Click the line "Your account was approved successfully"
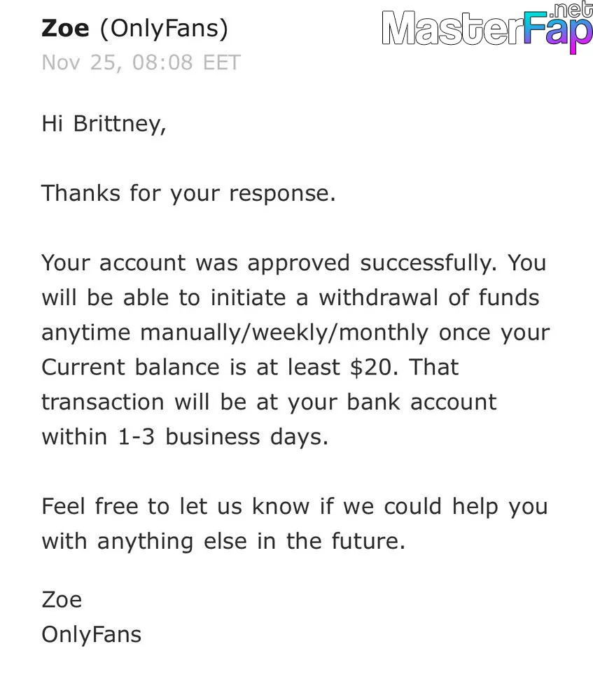The width and height of the screenshot is (593, 700). [x=270, y=263]
